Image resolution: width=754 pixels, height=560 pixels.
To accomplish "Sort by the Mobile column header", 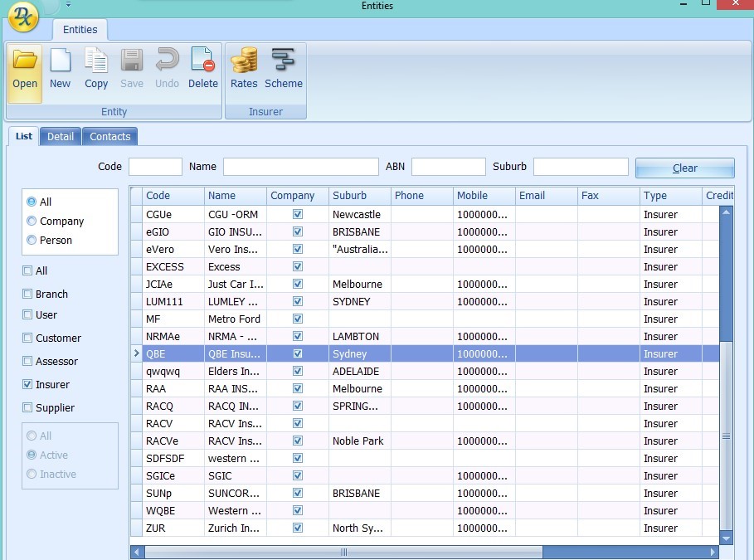I will [x=484, y=196].
